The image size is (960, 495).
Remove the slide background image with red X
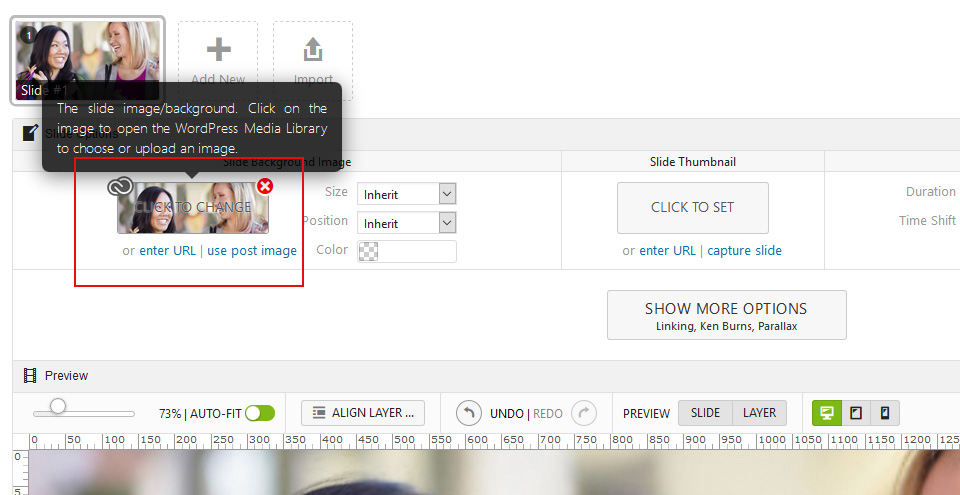265,186
